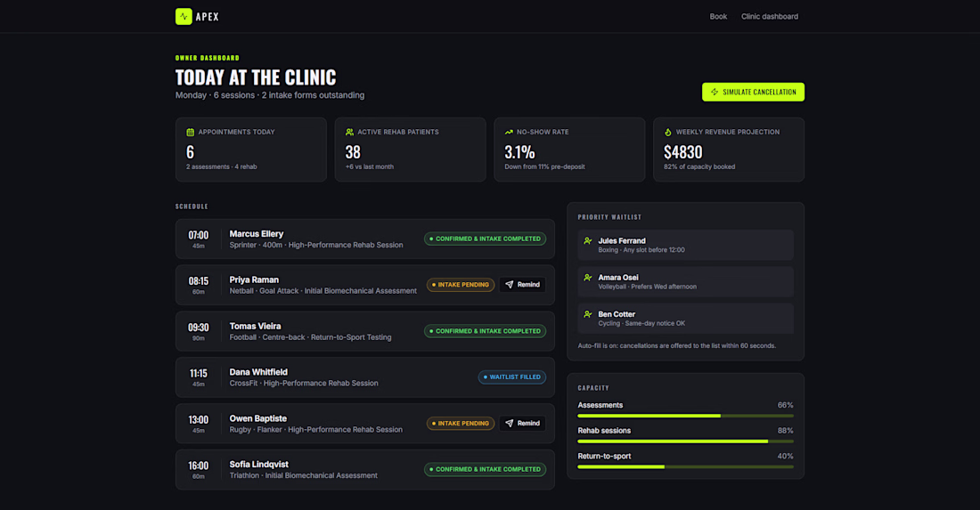Click the 40% Return-to-sport value
The height and width of the screenshot is (510, 980).
click(x=785, y=457)
